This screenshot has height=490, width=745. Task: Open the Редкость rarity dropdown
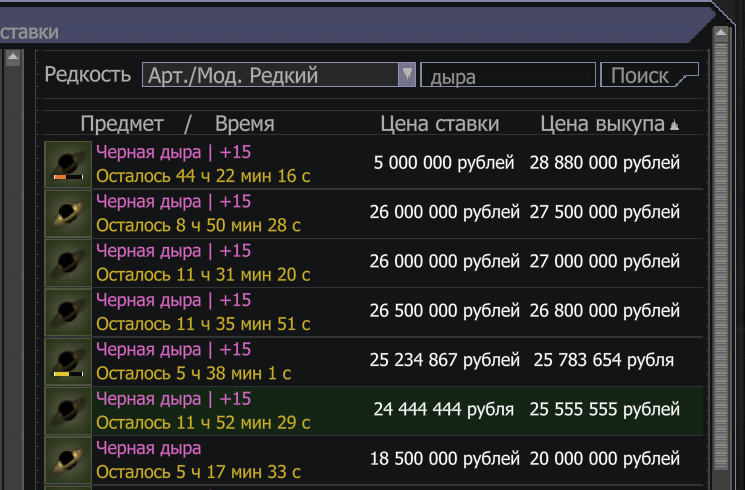click(x=270, y=75)
